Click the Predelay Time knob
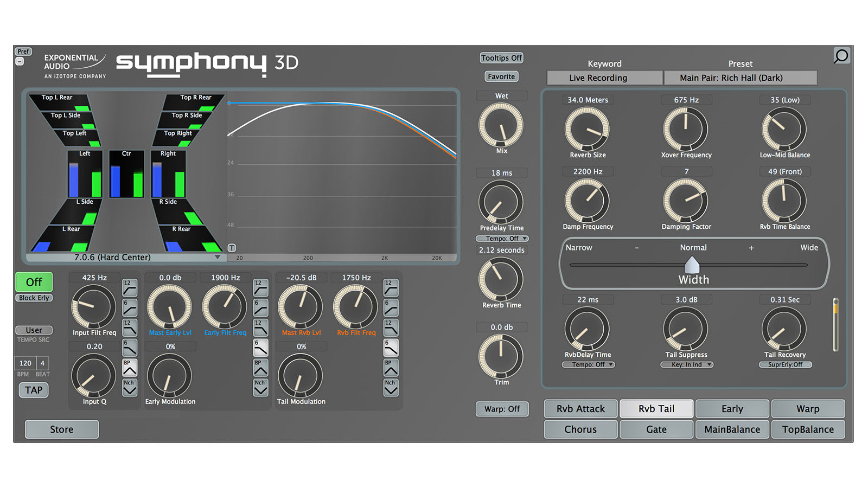The width and height of the screenshot is (868, 488). [x=501, y=202]
